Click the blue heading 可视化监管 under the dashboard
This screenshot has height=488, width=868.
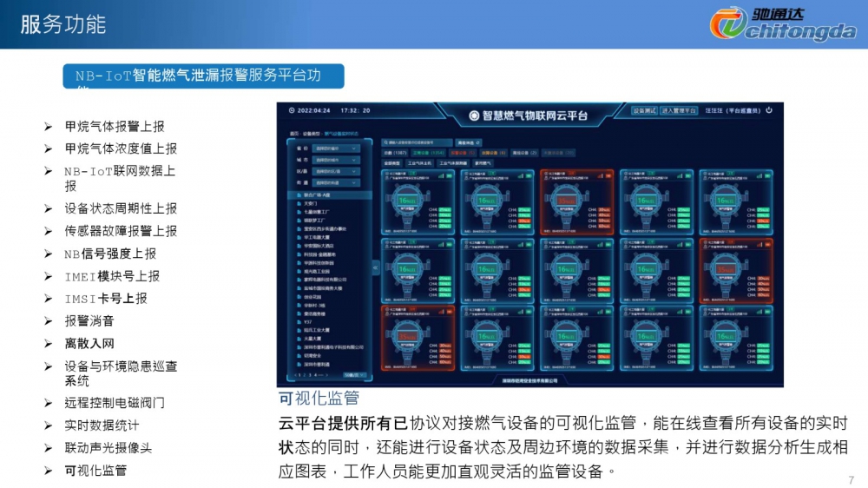[x=319, y=398]
